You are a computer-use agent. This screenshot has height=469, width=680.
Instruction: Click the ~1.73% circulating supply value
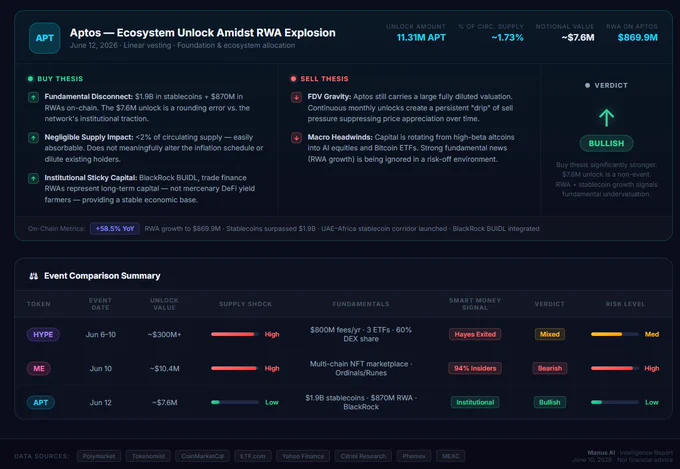click(507, 38)
